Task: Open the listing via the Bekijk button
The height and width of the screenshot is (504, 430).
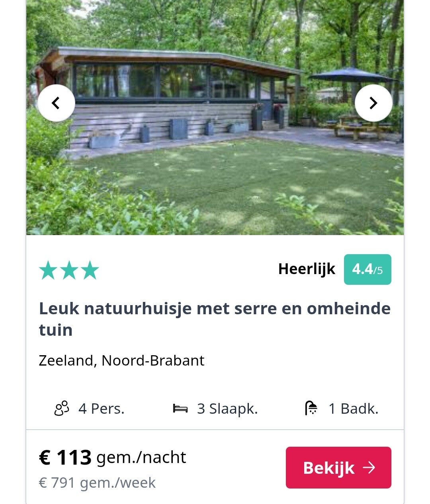Action: coord(338,467)
